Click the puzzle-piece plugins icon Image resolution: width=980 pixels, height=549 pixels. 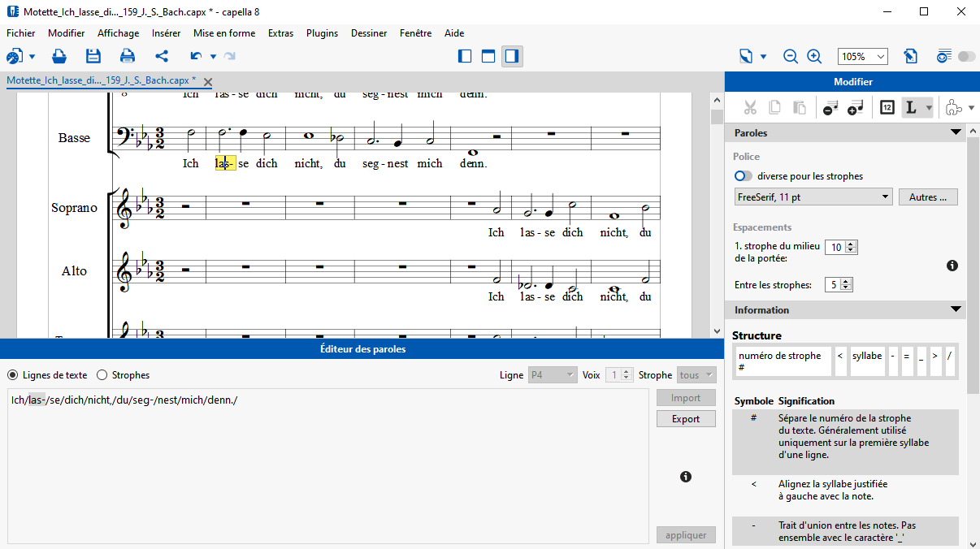pyautogui.click(x=955, y=107)
